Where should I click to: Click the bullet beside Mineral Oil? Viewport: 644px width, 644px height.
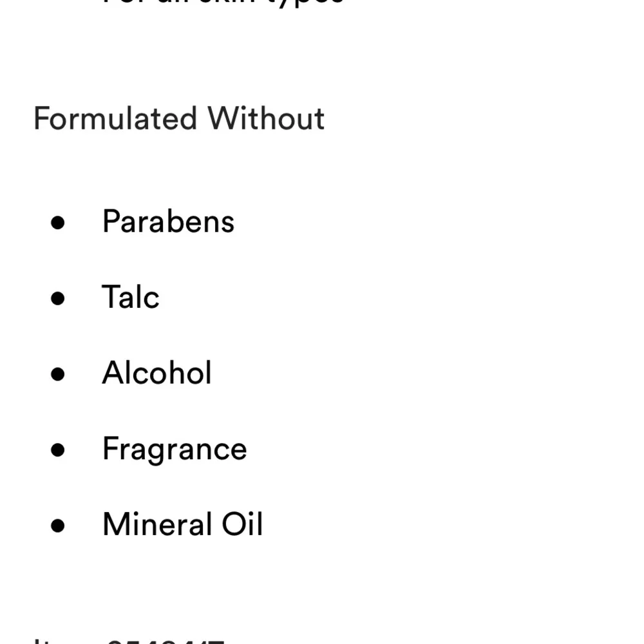tap(57, 526)
